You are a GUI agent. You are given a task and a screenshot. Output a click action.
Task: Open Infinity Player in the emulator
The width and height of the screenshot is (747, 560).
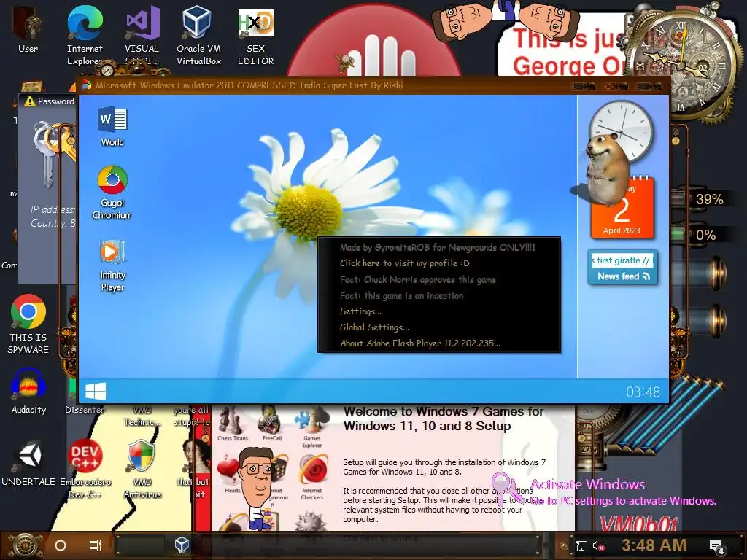point(112,265)
